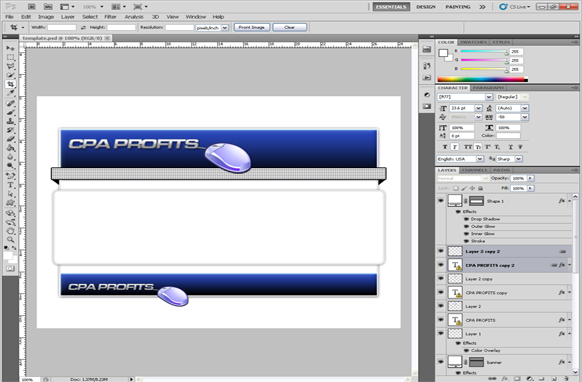
Task: Open the File menu
Action: (9, 17)
